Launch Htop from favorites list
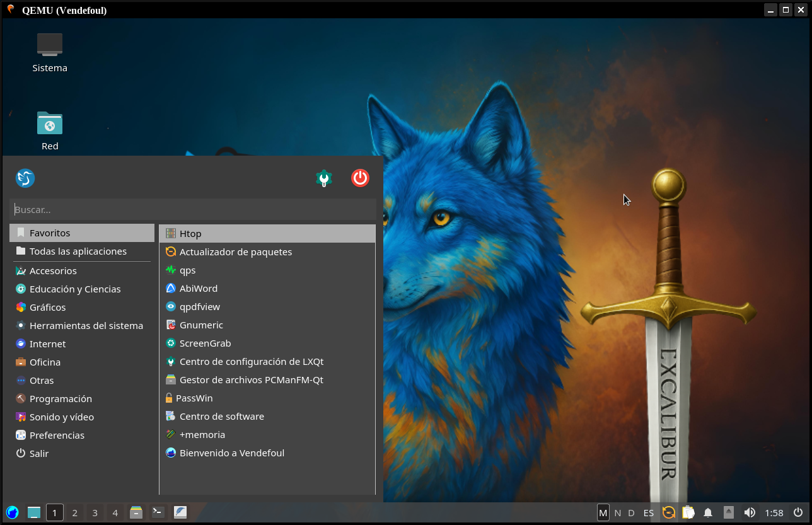This screenshot has height=525, width=812. tap(190, 234)
